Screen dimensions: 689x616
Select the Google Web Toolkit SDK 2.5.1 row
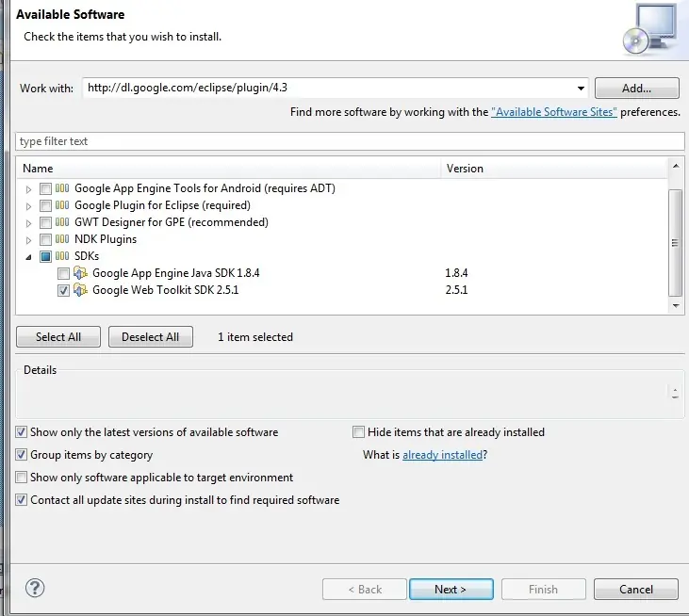click(165, 290)
